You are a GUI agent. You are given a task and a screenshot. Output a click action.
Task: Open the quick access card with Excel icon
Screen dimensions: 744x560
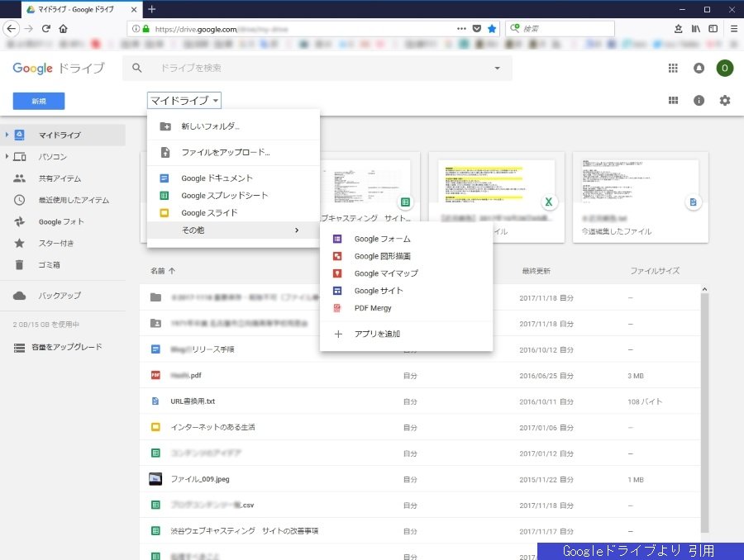[x=496, y=197]
